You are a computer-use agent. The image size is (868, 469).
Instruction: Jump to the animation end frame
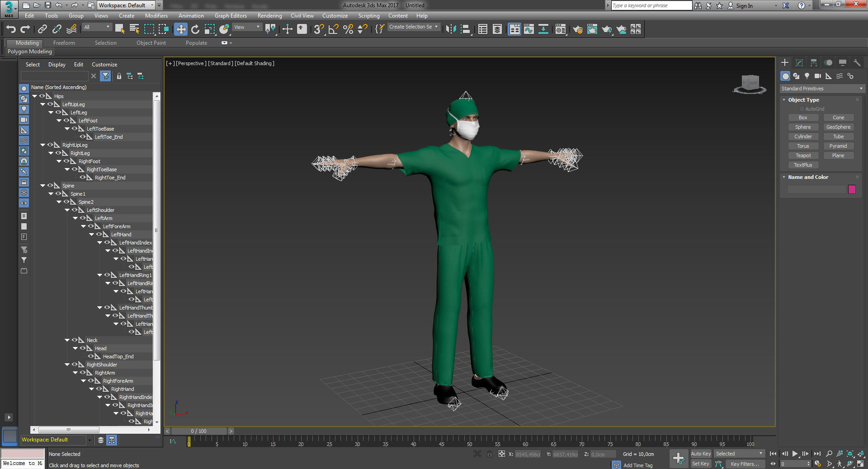817,454
